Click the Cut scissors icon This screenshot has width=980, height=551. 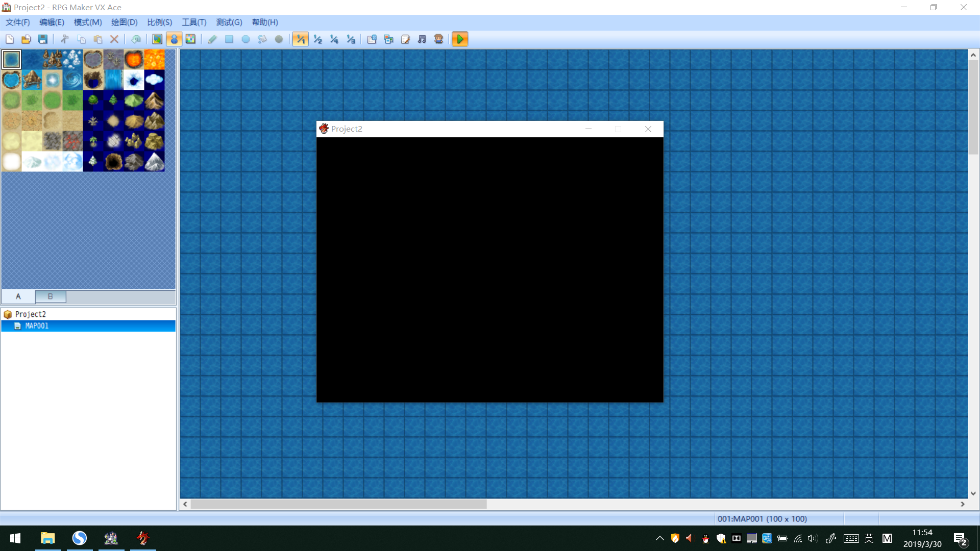(x=65, y=39)
